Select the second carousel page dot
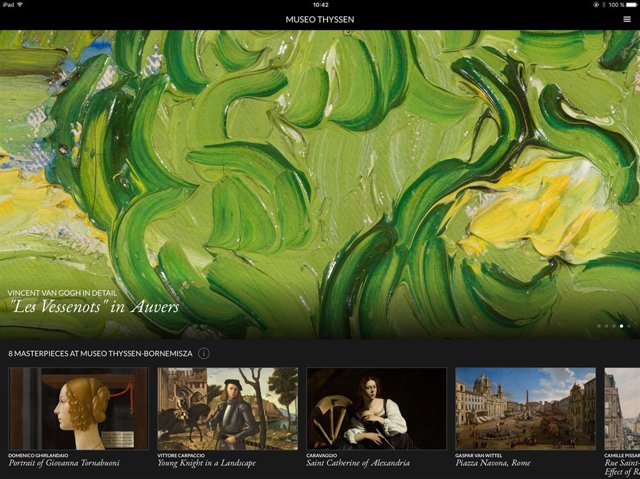Image resolution: width=640 pixels, height=479 pixels. (606, 326)
